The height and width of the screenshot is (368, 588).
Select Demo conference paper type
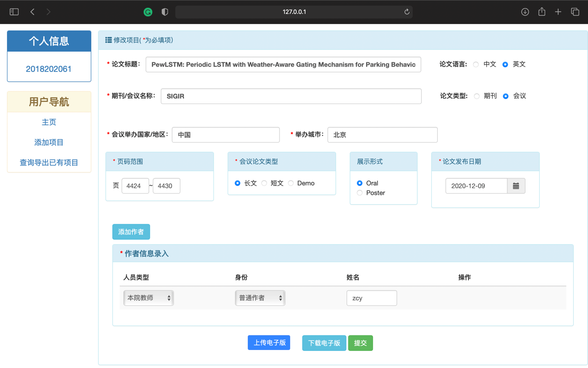tap(291, 183)
